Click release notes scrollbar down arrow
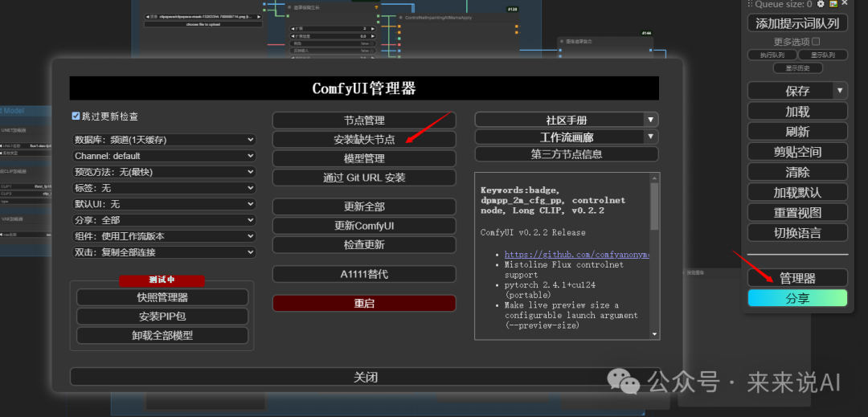 point(654,334)
